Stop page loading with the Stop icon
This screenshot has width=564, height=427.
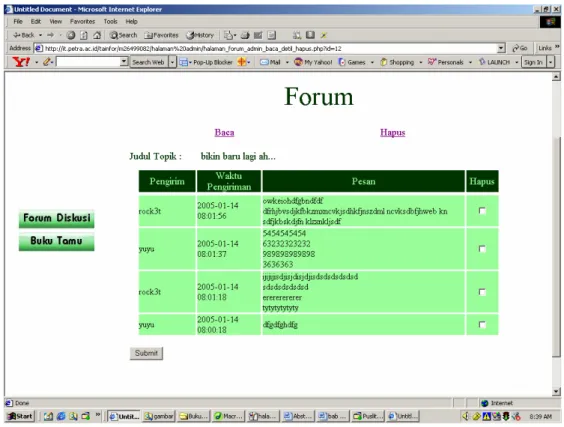(x=71, y=35)
